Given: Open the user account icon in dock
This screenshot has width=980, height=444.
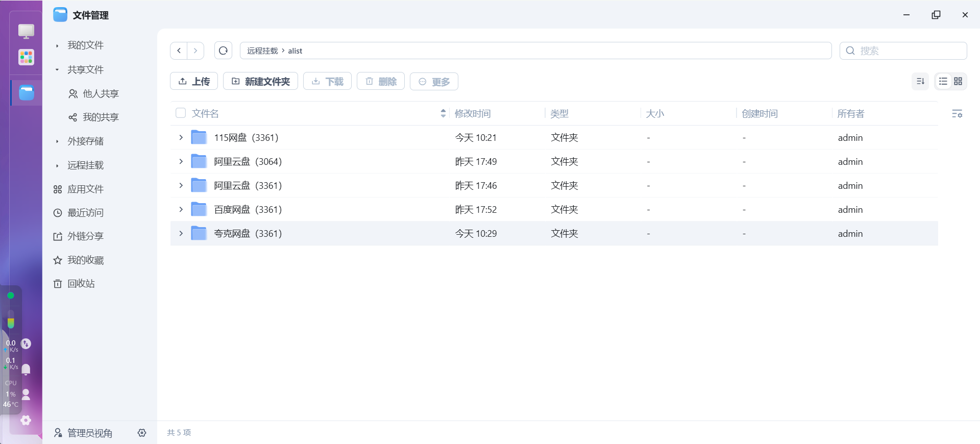Looking at the screenshot, I should tap(26, 394).
